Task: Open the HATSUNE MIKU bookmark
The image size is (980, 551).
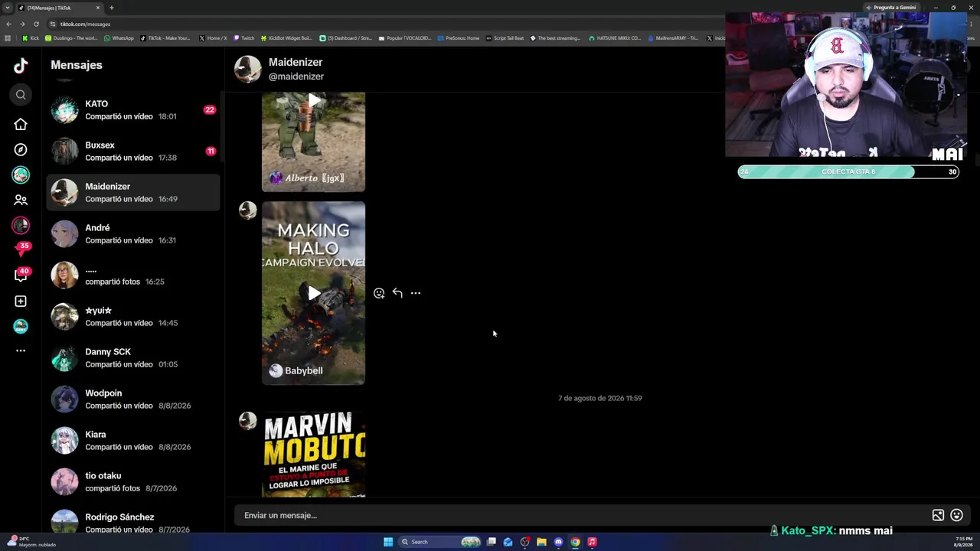Action: click(x=615, y=38)
